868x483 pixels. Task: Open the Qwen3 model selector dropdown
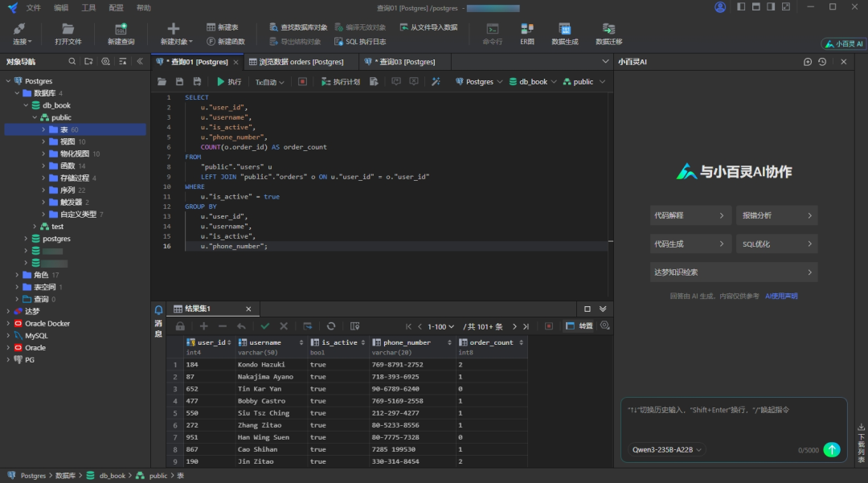[x=667, y=450]
